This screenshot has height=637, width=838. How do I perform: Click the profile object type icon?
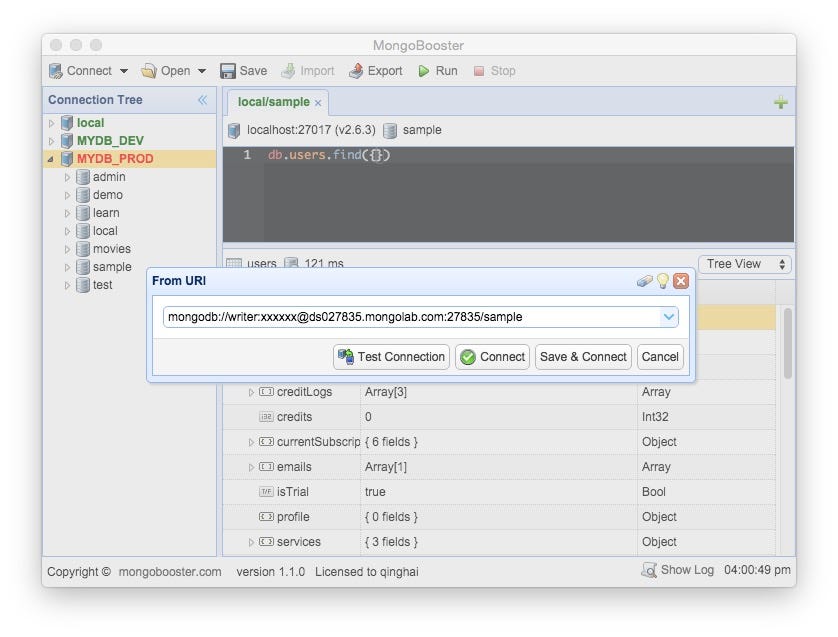point(266,517)
